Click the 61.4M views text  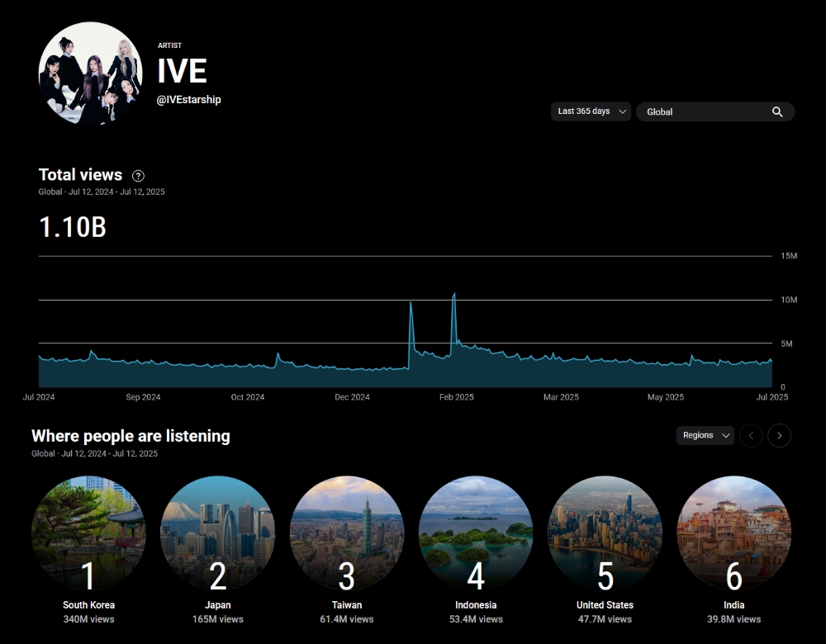[347, 619]
